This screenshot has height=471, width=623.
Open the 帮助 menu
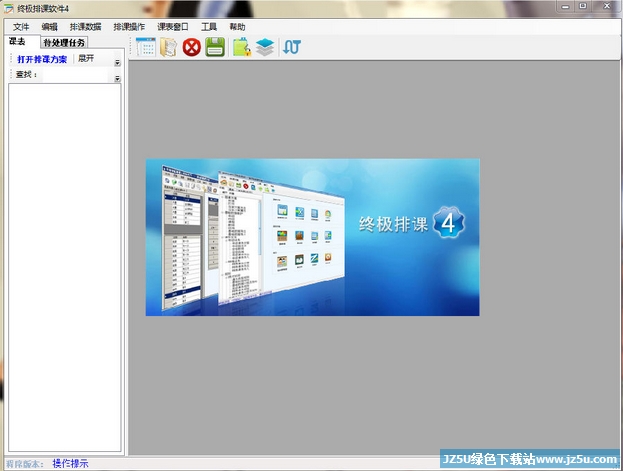coord(237,27)
